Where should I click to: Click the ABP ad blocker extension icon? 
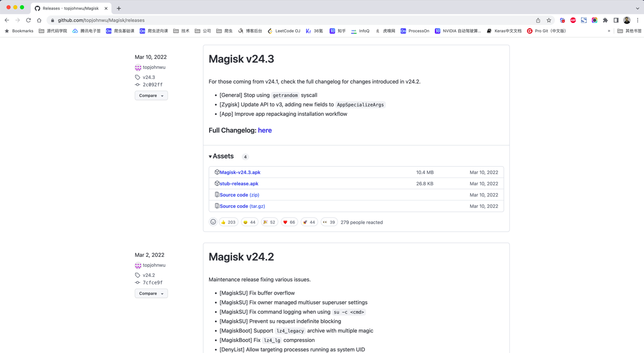coord(573,20)
